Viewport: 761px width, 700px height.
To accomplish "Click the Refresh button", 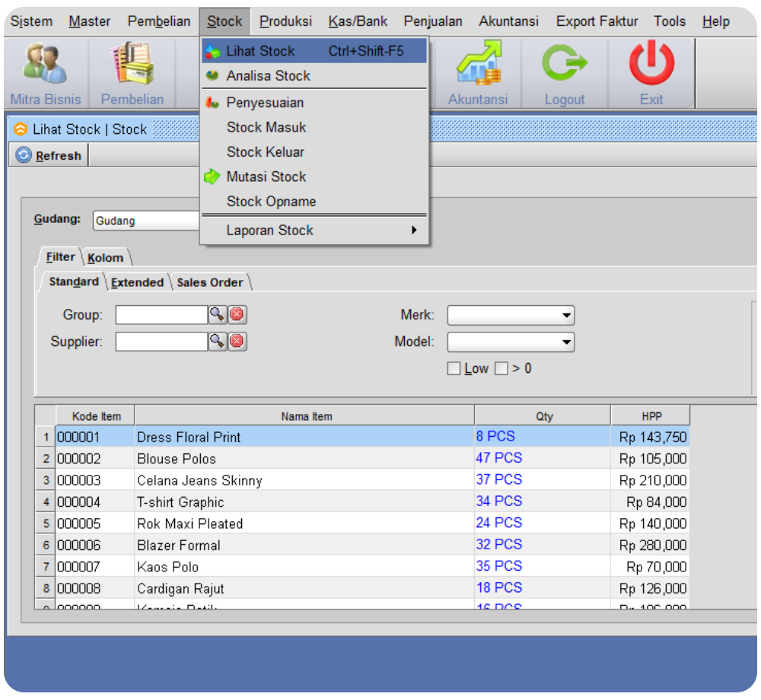I will [49, 156].
